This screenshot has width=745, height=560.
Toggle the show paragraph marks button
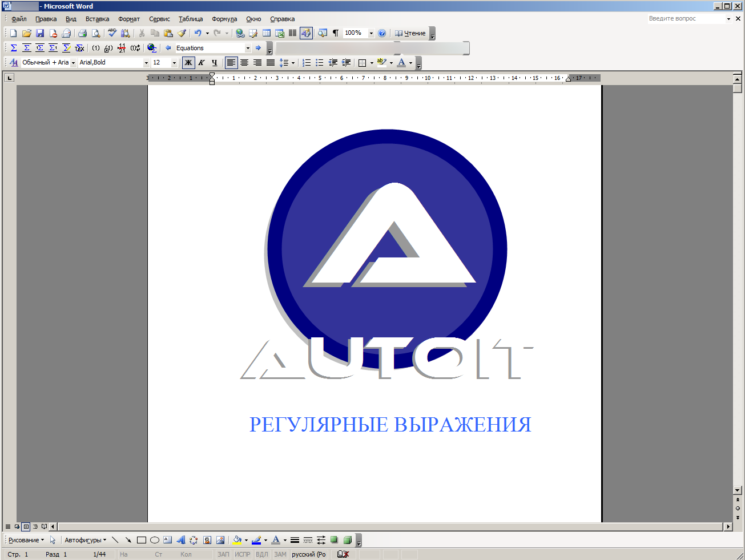click(336, 33)
